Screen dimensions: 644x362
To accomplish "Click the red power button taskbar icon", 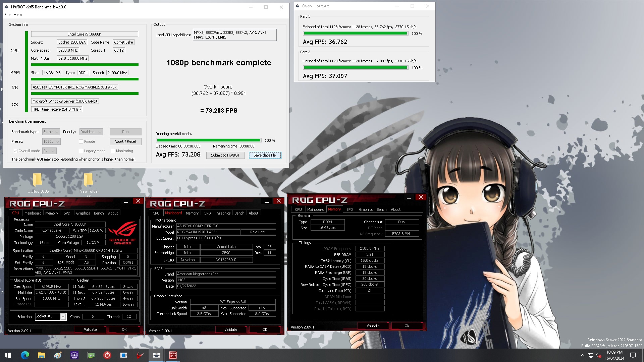I will point(107,355).
